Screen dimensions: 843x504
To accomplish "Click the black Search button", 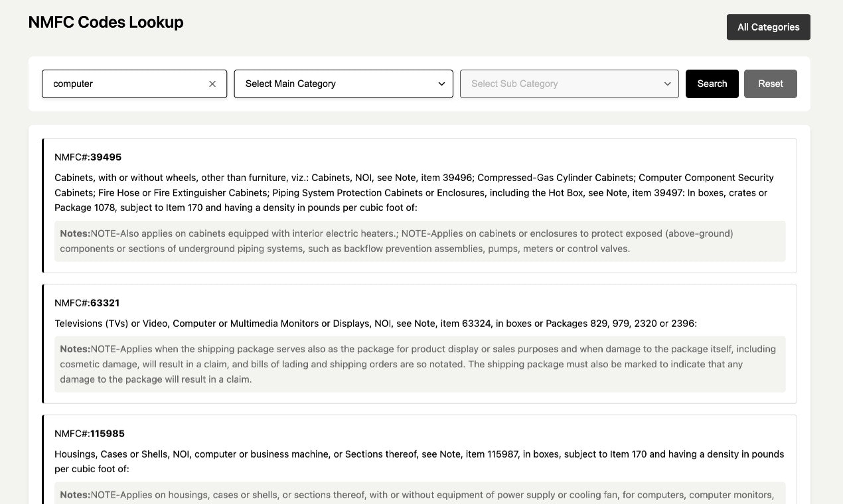I will pyautogui.click(x=712, y=84).
